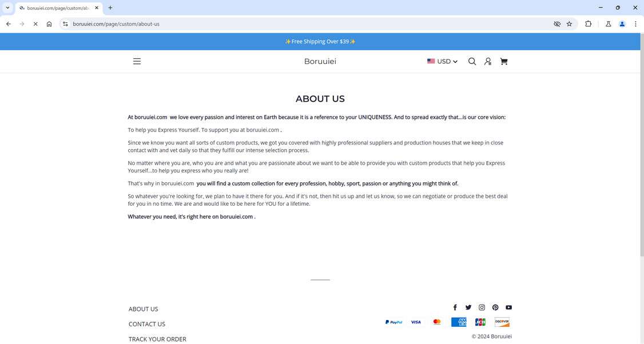
Task: Click the © 2024 Boruuiei copyright text
Action: [x=491, y=336]
